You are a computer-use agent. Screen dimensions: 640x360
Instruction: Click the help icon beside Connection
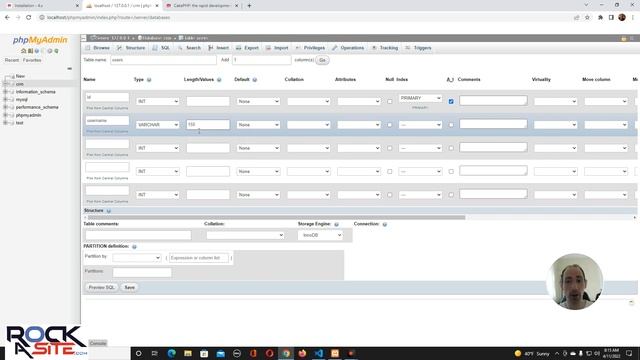tap(384, 224)
